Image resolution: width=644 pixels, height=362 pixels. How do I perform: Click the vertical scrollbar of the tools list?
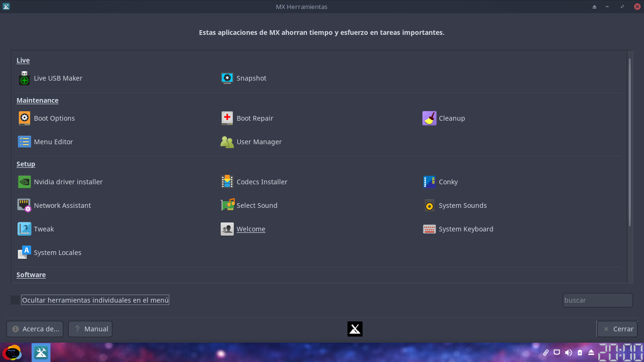pos(630,141)
